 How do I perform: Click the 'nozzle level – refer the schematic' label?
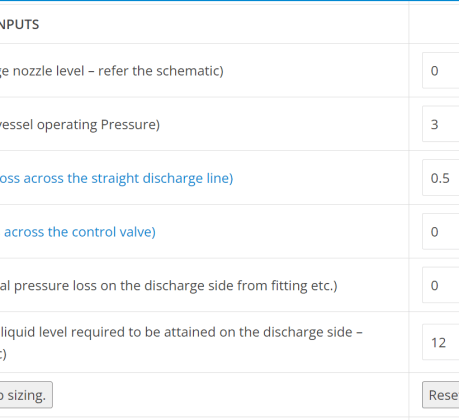click(x=112, y=71)
